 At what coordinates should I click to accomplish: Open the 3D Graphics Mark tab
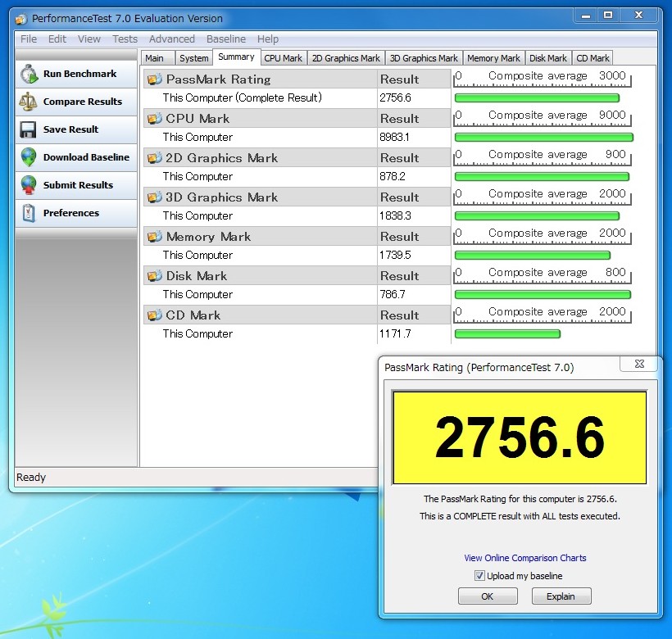tap(424, 58)
